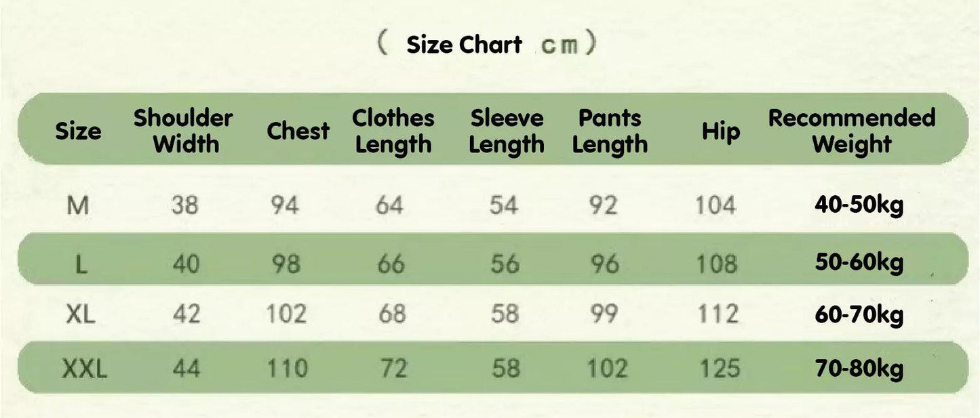
Task: Click chest value 94 in M row
Action: tap(284, 205)
